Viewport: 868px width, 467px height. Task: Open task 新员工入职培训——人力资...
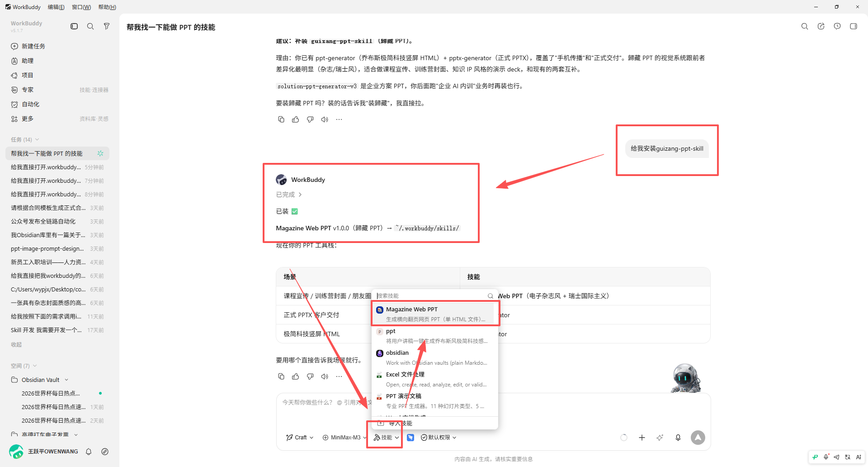coord(57,262)
